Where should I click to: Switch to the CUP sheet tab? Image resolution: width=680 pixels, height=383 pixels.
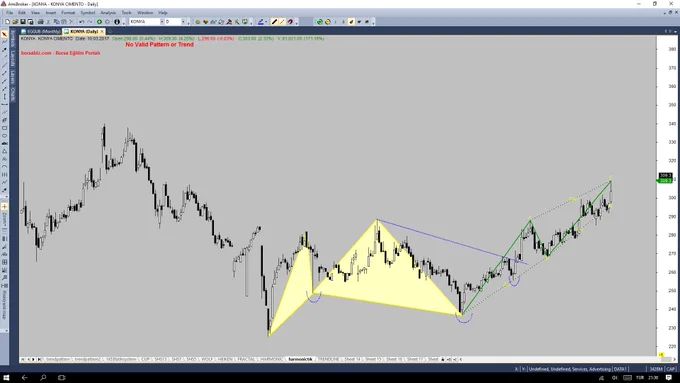tap(146, 360)
